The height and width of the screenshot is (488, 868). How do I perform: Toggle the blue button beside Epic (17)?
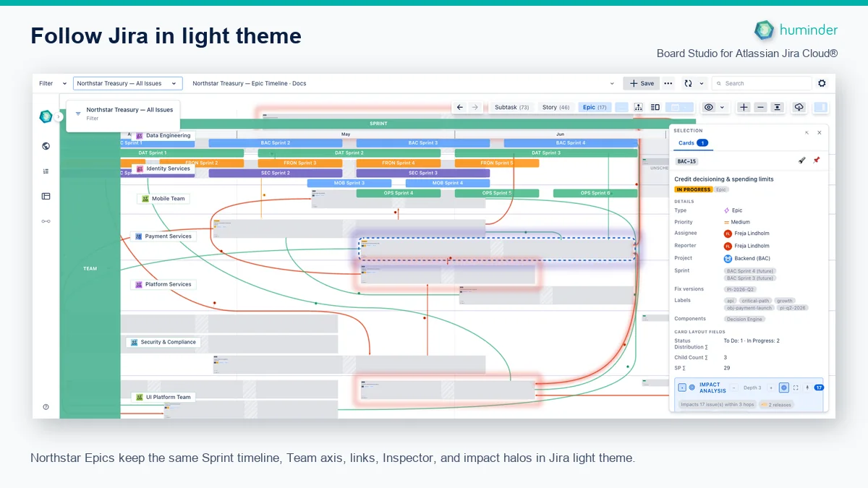coord(622,107)
